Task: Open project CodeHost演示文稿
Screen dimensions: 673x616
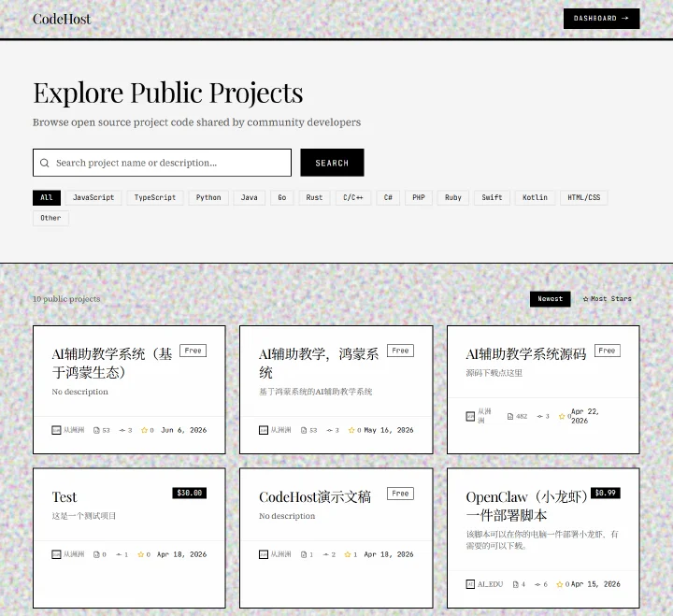Action: 315,496
